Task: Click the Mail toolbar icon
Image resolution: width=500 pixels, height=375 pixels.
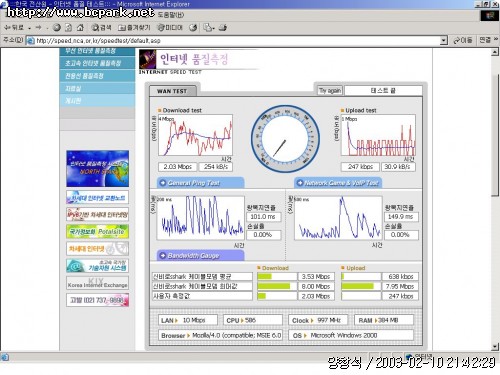Action: [x=209, y=28]
